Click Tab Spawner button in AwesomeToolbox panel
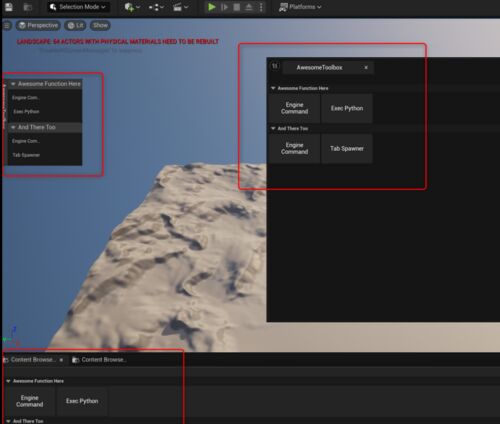Viewport: 500px width, 424px height. click(x=347, y=149)
